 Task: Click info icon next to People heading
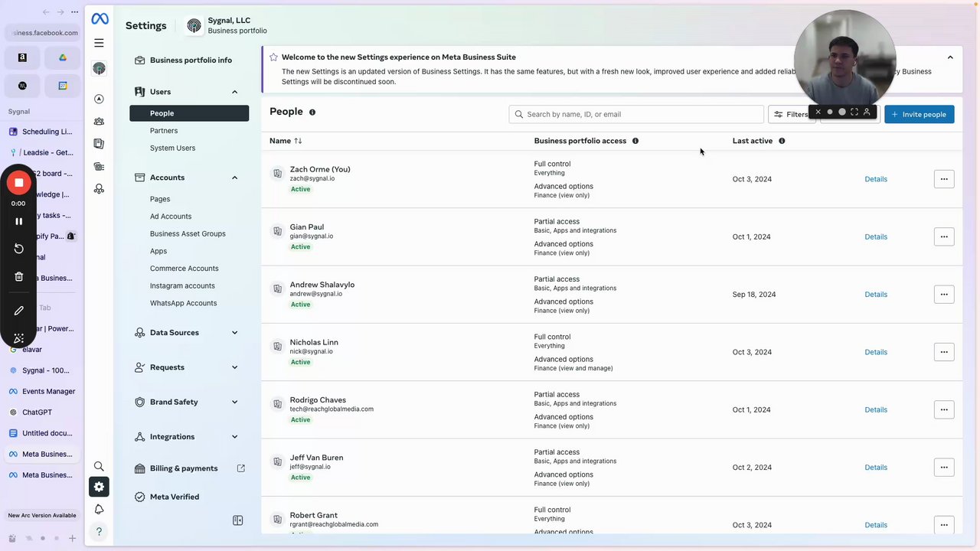312,112
